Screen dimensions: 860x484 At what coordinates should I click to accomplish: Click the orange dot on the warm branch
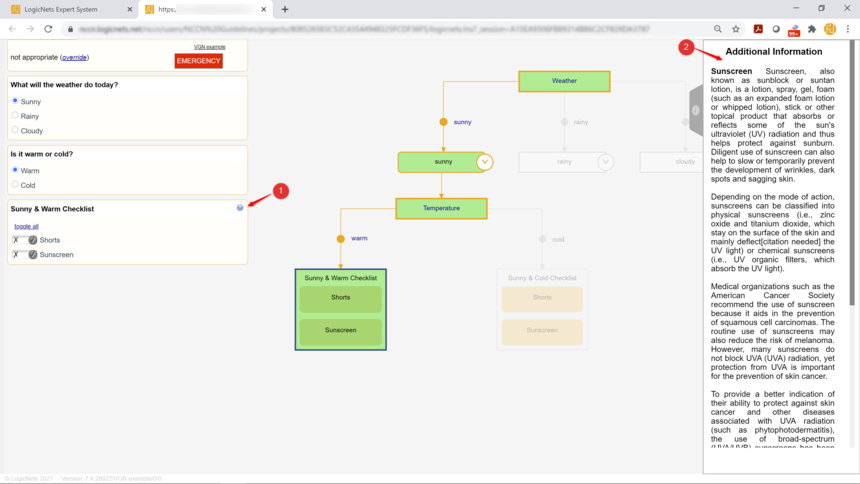pos(341,239)
